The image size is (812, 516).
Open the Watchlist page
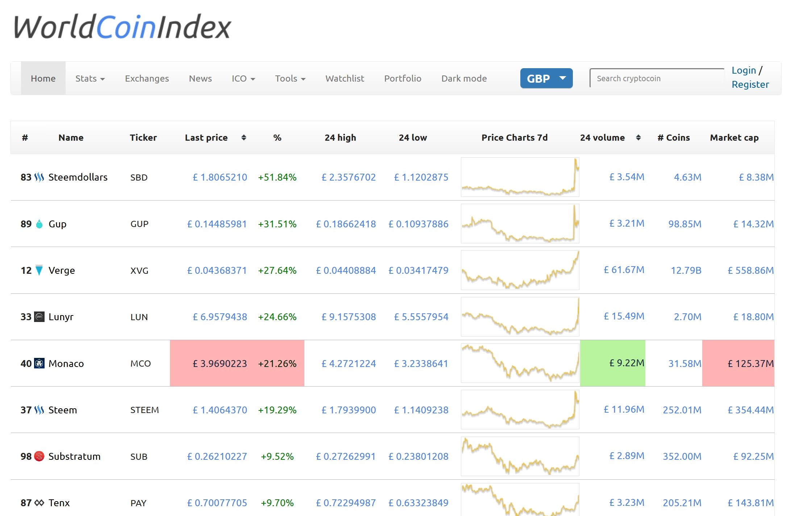point(345,78)
